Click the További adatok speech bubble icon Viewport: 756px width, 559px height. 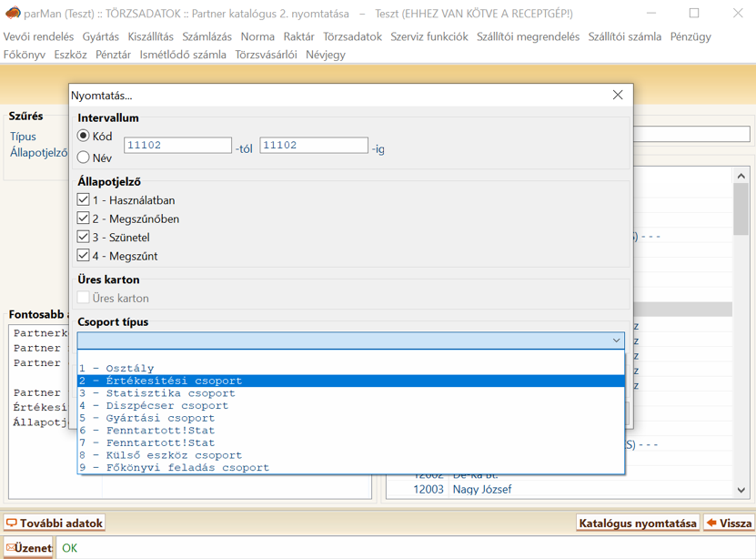tap(12, 523)
